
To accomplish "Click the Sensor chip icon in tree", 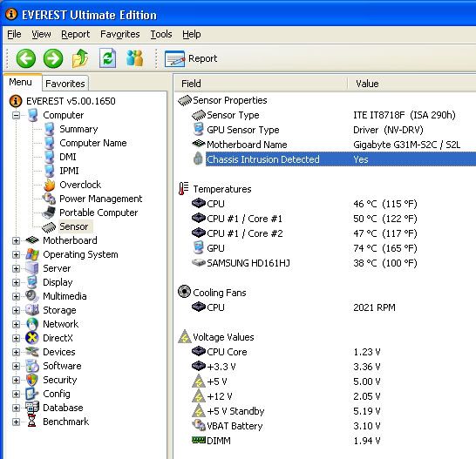I will pyautogui.click(x=49, y=226).
